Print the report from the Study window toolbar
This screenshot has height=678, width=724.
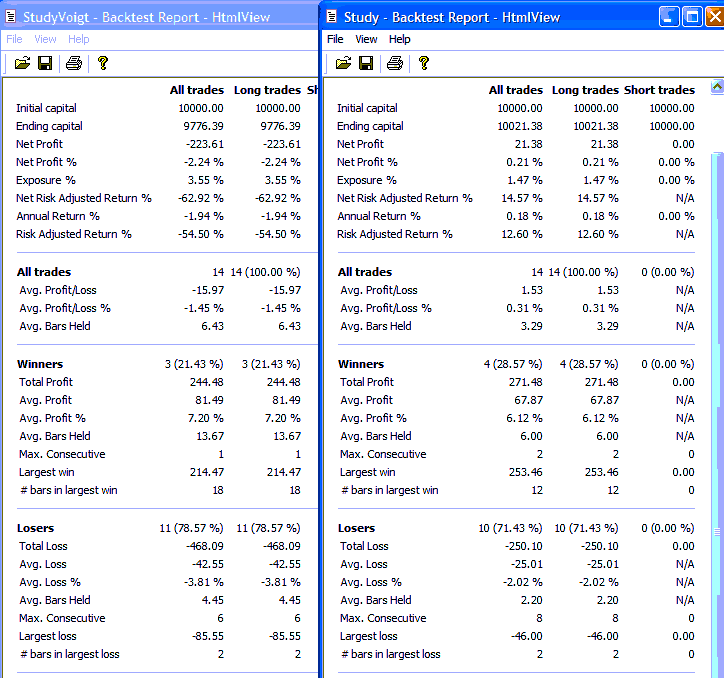394,63
